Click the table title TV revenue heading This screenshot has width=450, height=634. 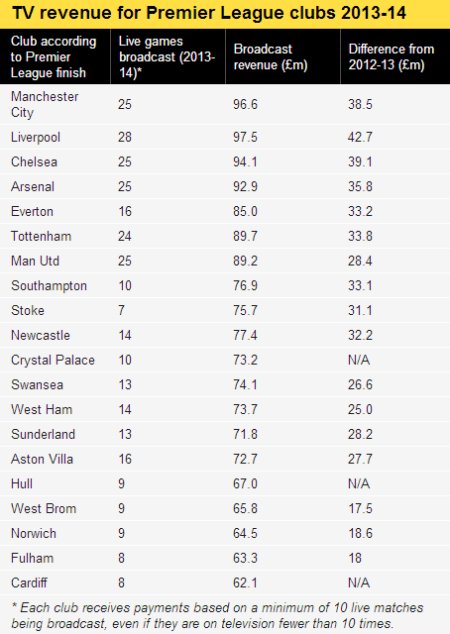click(209, 13)
